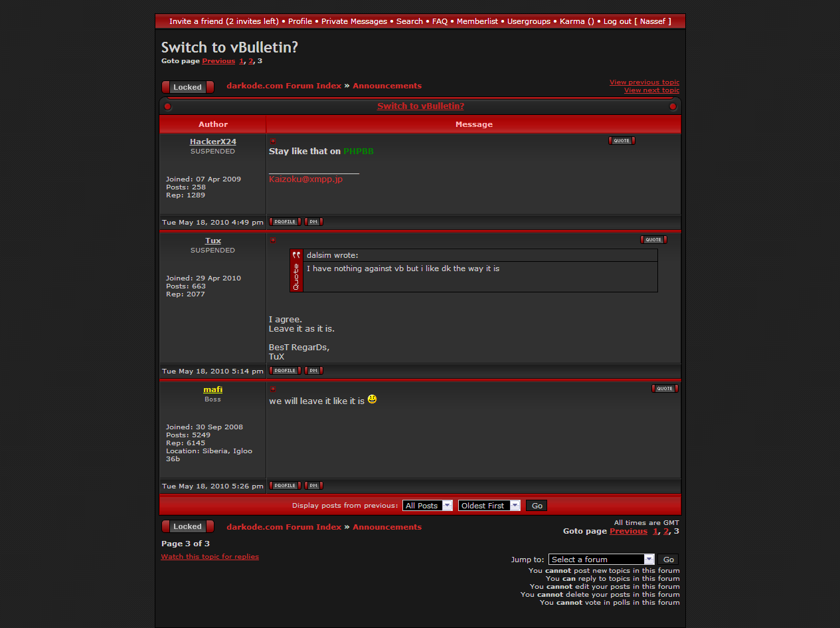Open View previous topic link
This screenshot has width=840, height=628.
pyautogui.click(x=644, y=82)
